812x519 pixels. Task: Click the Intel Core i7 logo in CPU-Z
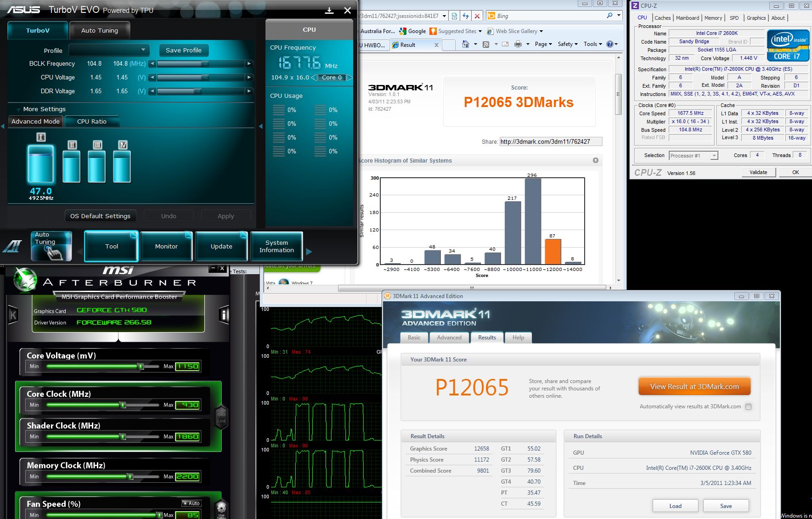[x=788, y=45]
